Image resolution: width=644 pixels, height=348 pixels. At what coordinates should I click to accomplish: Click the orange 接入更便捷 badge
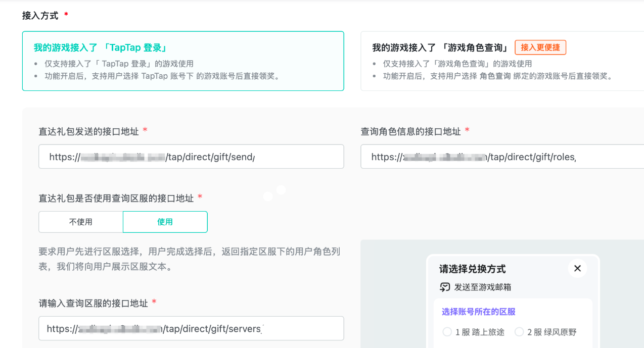click(x=541, y=47)
